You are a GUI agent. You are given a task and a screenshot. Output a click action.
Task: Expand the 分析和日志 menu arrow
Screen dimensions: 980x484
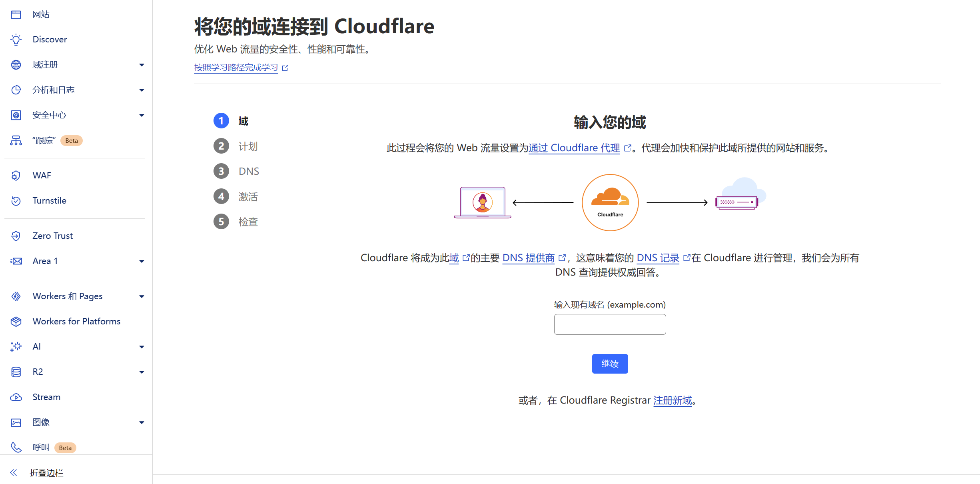click(x=142, y=90)
